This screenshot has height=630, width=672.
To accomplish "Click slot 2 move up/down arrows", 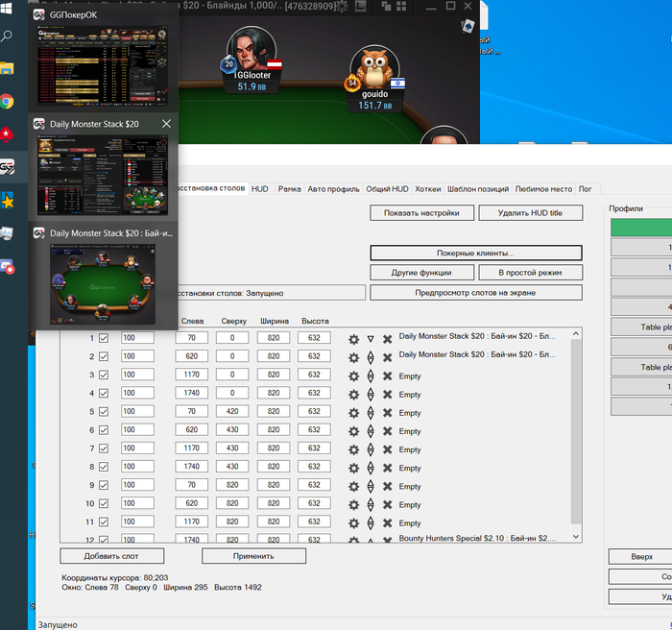I will (371, 357).
